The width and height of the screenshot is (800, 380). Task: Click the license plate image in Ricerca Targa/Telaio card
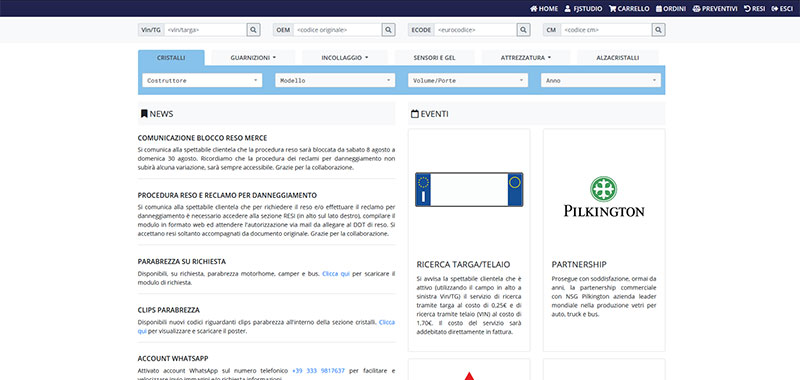[x=469, y=189]
